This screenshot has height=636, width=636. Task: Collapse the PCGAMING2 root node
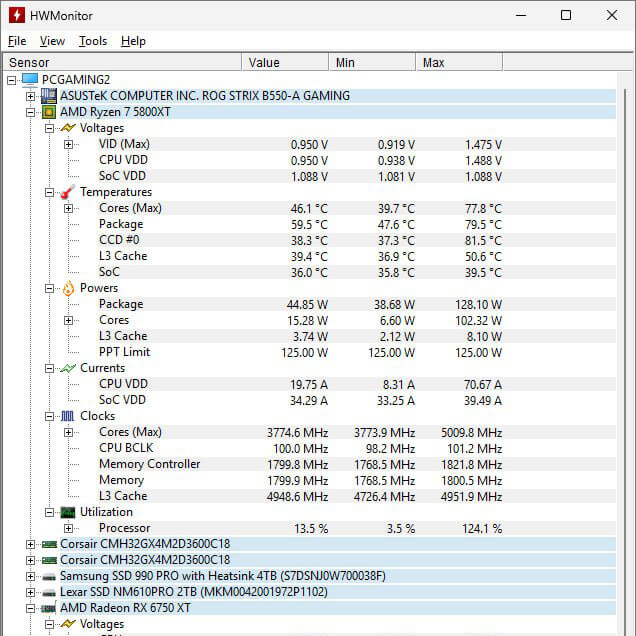click(11, 80)
